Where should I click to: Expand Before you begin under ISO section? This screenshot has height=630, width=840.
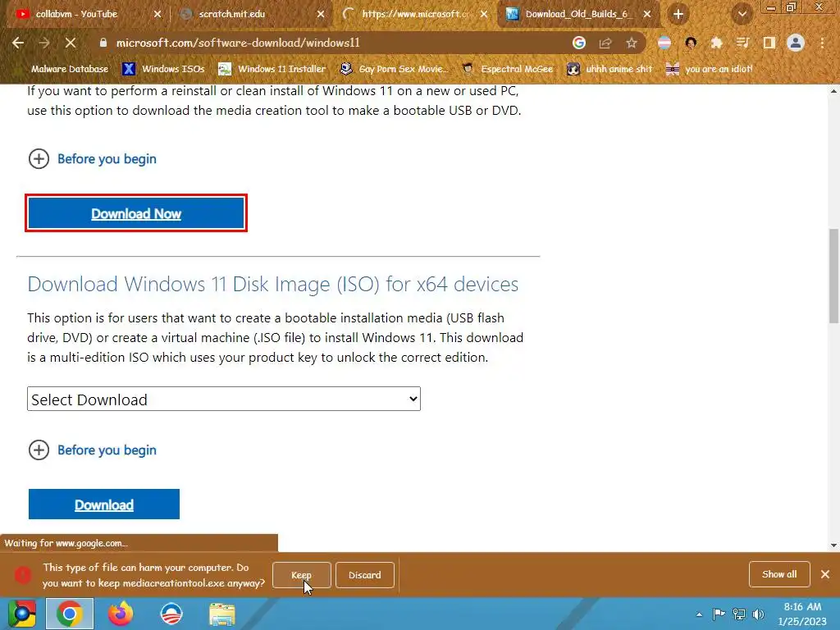[92, 450]
